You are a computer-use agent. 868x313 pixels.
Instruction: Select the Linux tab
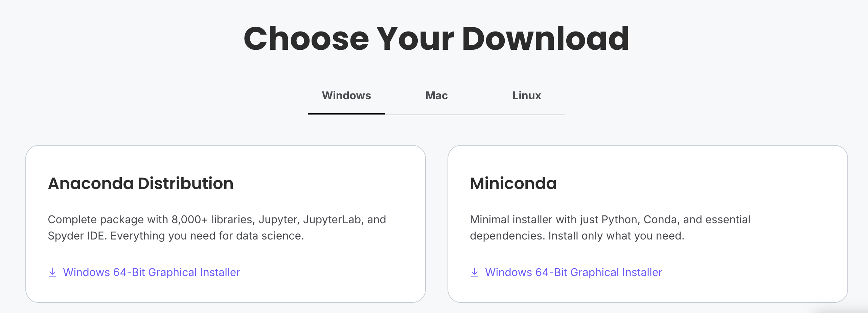point(526,96)
